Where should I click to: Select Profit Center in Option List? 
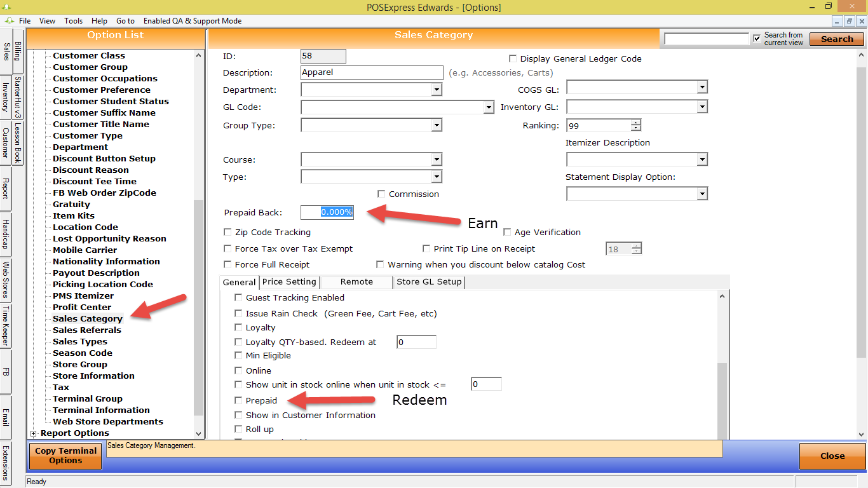click(82, 307)
